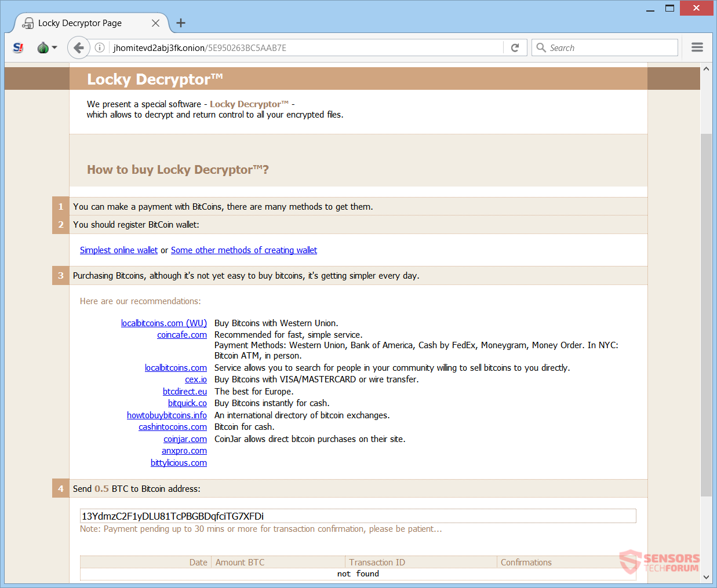Maximize the browser window
Viewport: 717px width, 588px height.
(x=669, y=9)
